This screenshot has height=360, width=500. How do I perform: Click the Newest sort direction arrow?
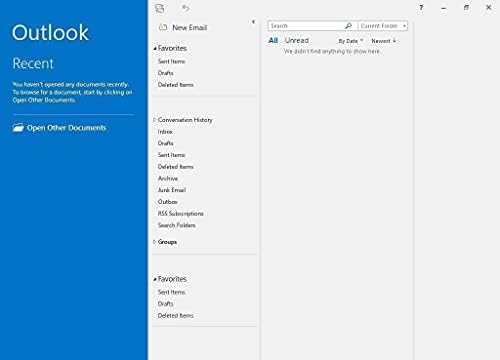coord(394,41)
